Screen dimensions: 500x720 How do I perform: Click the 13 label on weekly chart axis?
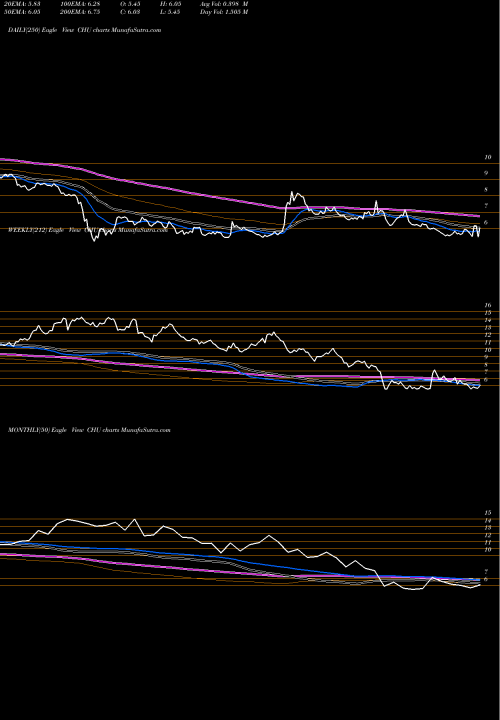pyautogui.click(x=488, y=328)
